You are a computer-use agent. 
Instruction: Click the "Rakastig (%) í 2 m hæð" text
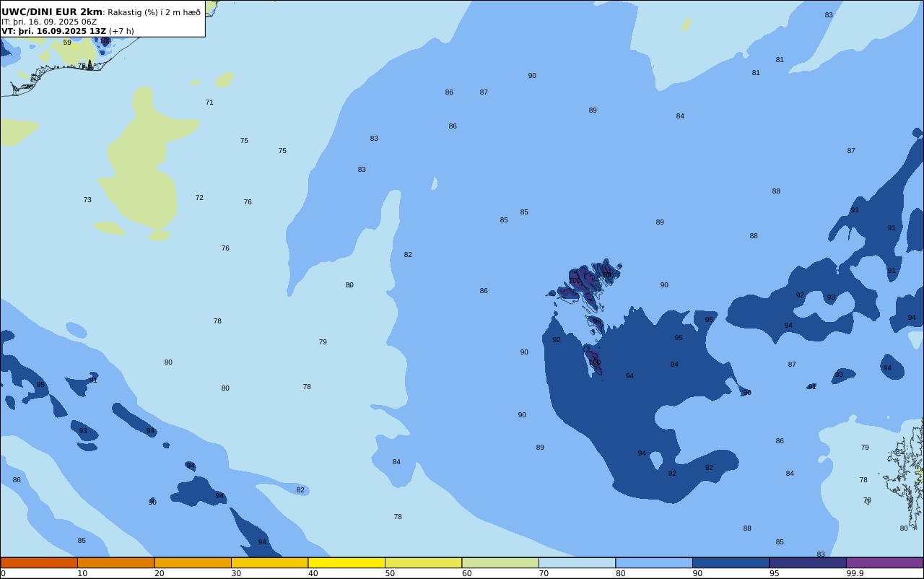(154, 12)
